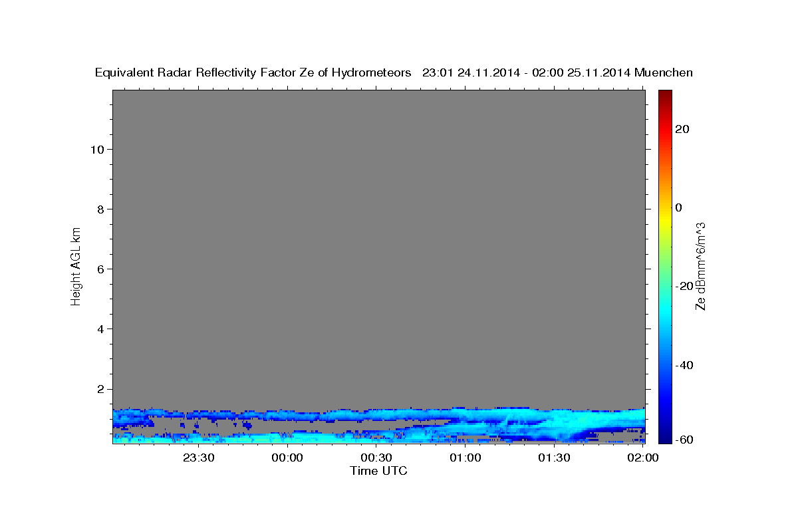Click the height tick label '4'
This screenshot has height=532, width=798.
[x=100, y=329]
